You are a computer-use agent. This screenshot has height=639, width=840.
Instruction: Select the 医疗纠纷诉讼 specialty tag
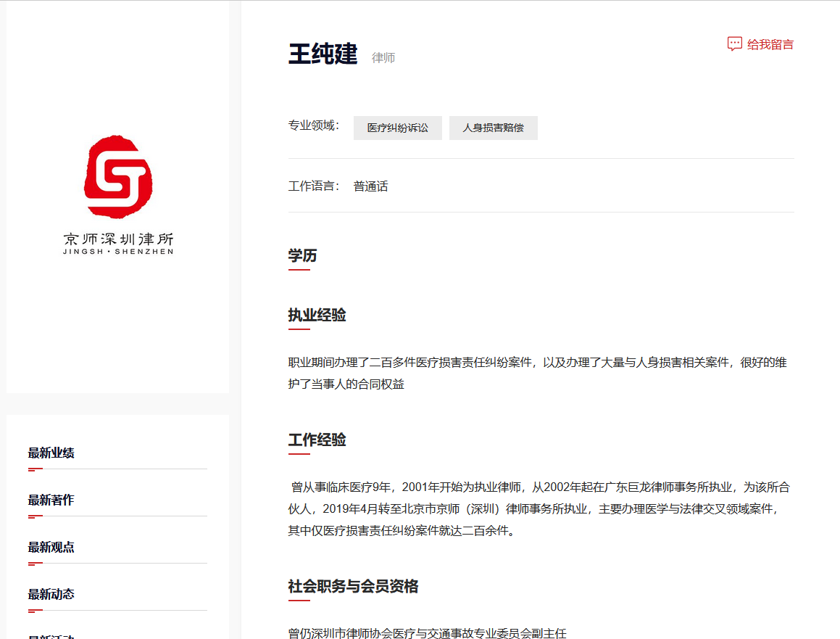[397, 128]
